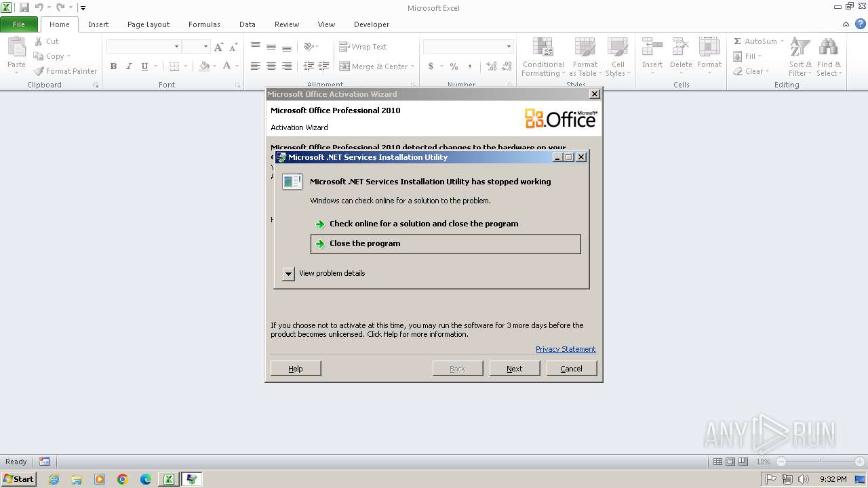
Task: Switch to Page Layout view icon
Action: [x=730, y=462]
